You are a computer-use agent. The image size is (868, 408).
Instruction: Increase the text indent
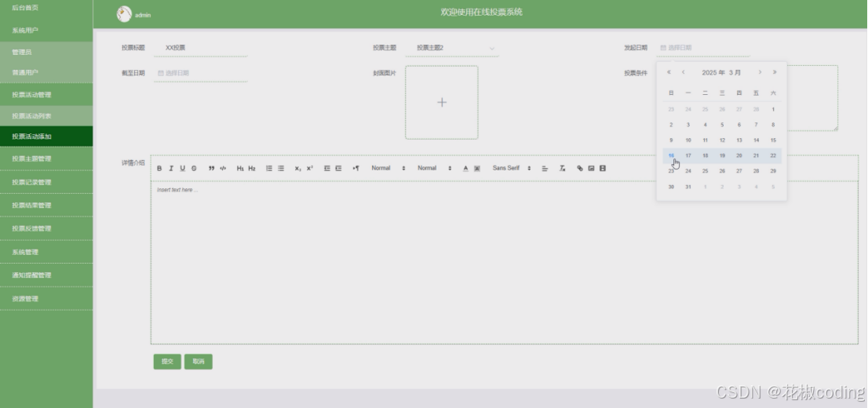coord(338,168)
